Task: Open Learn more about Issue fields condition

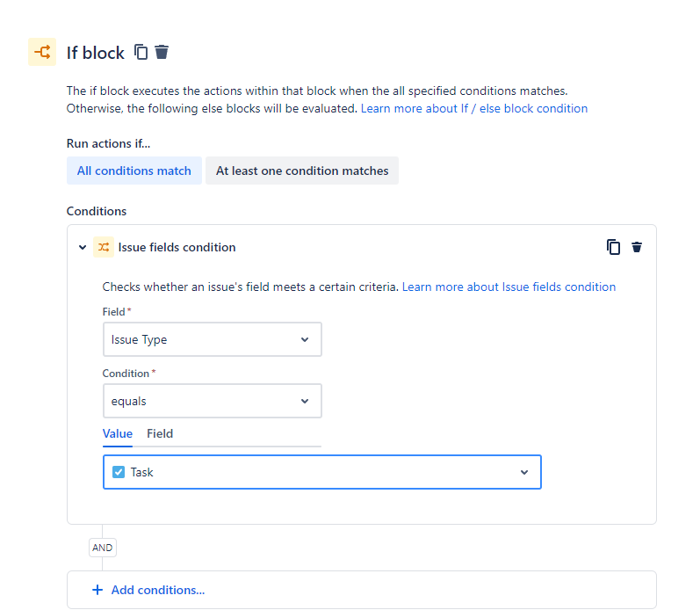Action: pyautogui.click(x=509, y=287)
